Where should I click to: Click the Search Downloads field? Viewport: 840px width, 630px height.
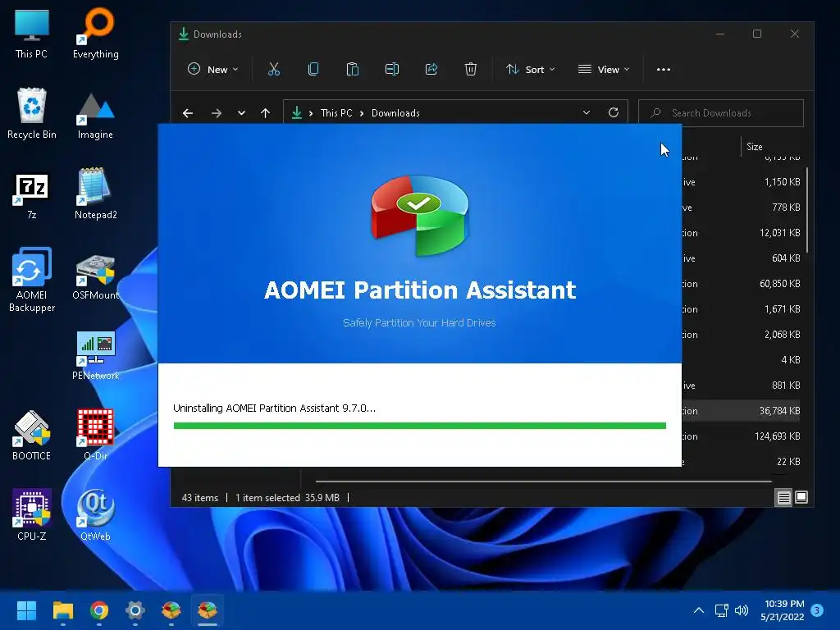[x=721, y=113]
